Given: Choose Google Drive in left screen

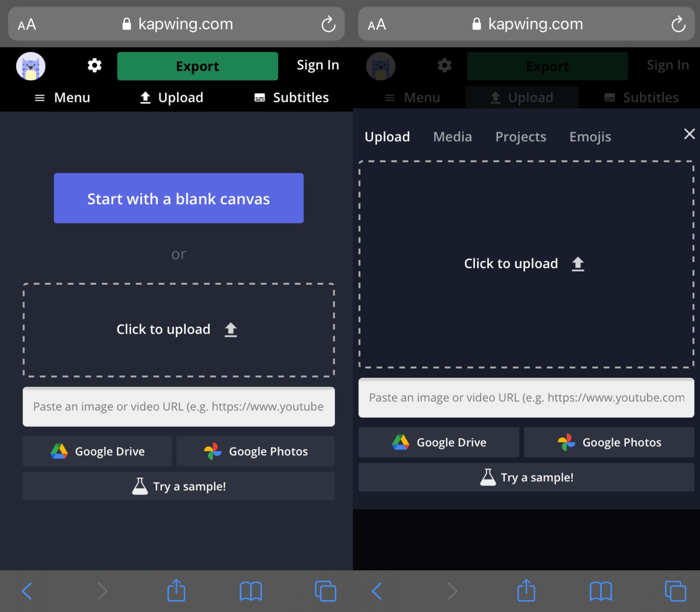Looking at the screenshot, I should pyautogui.click(x=97, y=451).
